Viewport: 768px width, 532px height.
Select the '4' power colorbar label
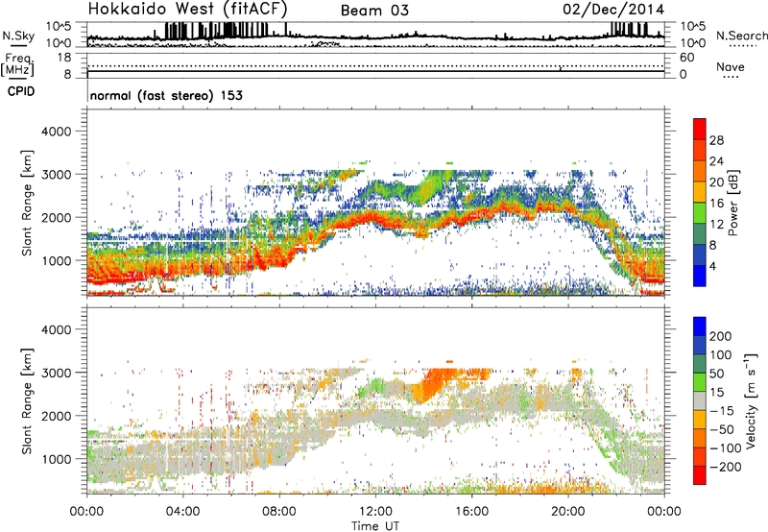click(x=712, y=267)
